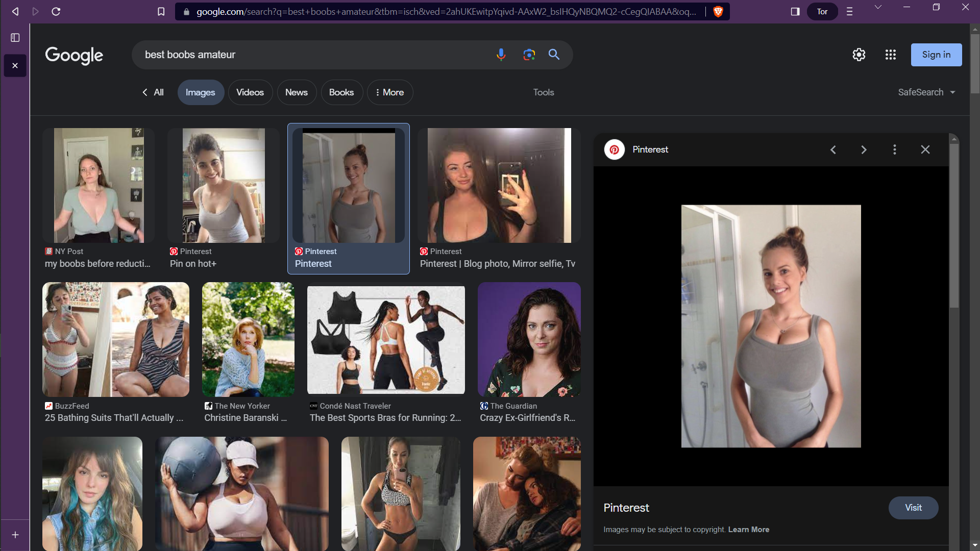Switch to the Videos tab
Screen dimensions: 980x551
coord(250,92)
